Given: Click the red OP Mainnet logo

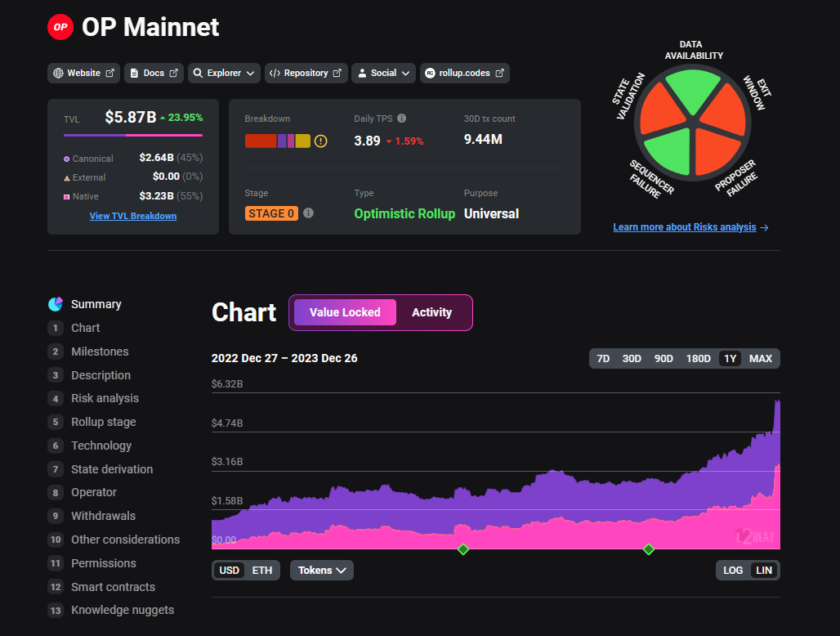Looking at the screenshot, I should click(x=60, y=27).
